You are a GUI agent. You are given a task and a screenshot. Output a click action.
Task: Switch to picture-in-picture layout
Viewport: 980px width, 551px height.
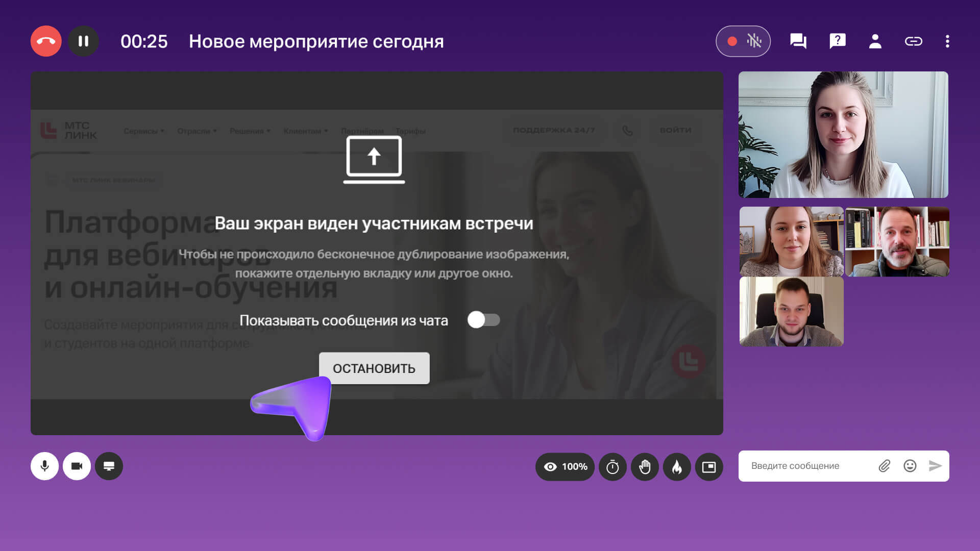click(x=709, y=467)
